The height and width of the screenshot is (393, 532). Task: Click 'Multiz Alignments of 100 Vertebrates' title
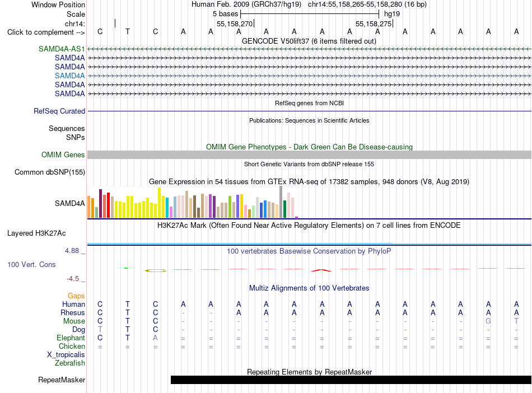pyautogui.click(x=309, y=288)
